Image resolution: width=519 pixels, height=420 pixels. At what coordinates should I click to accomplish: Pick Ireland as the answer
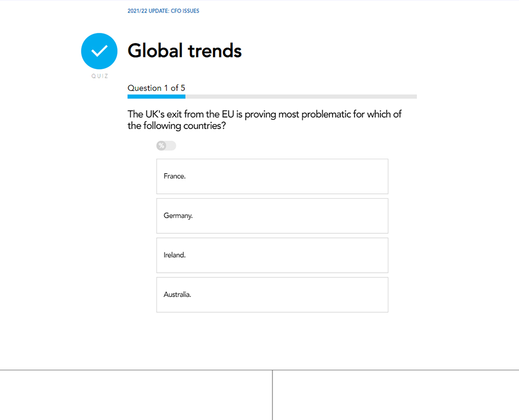click(x=272, y=255)
